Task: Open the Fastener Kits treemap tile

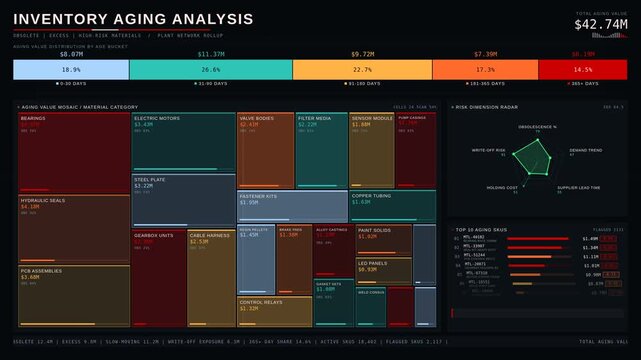Action: pos(292,206)
